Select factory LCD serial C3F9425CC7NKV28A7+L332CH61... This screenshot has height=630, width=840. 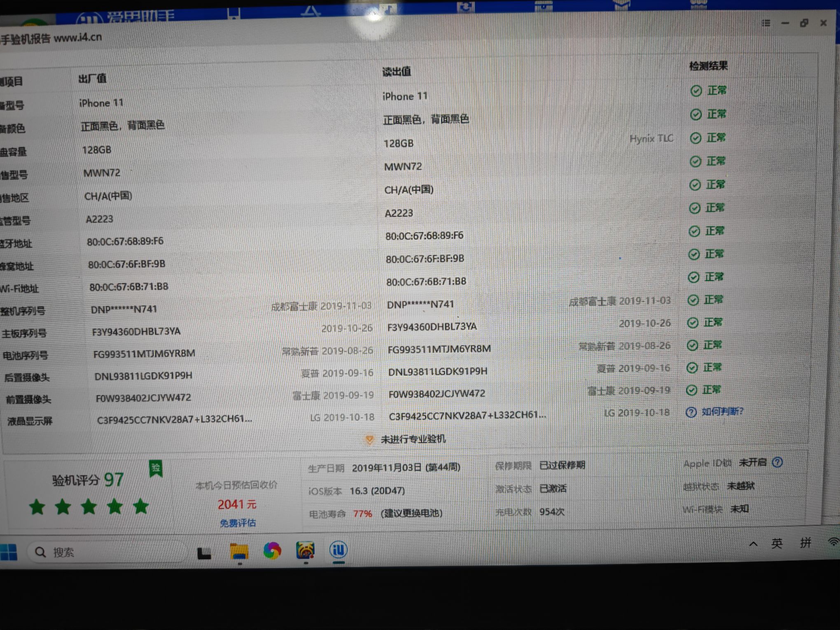pos(175,419)
